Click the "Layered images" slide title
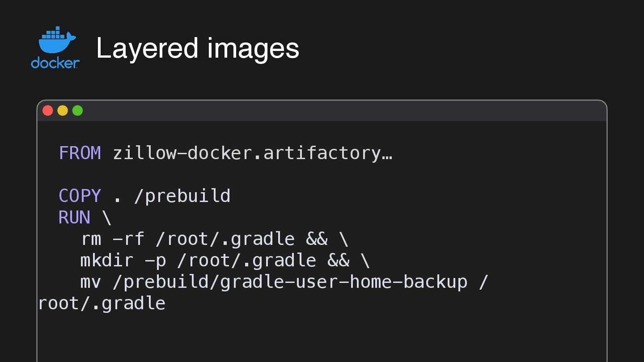Screen dimensions: 644x362 pos(197,48)
